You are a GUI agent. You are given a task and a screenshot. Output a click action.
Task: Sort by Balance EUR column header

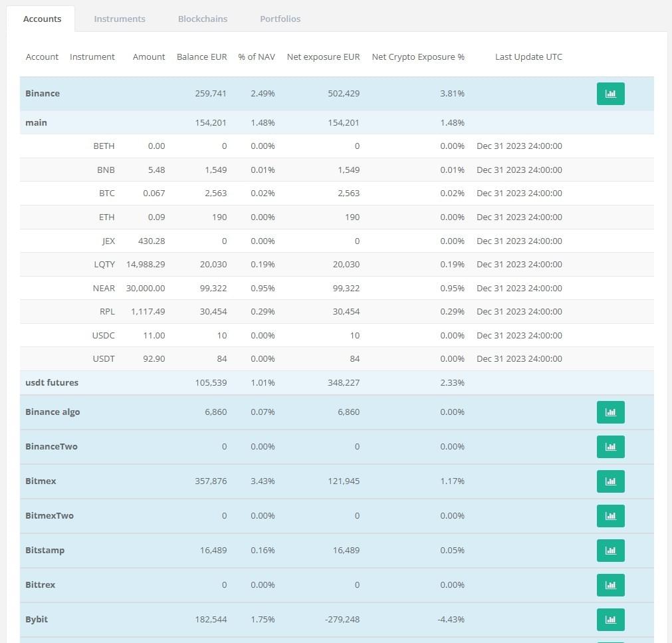point(201,57)
